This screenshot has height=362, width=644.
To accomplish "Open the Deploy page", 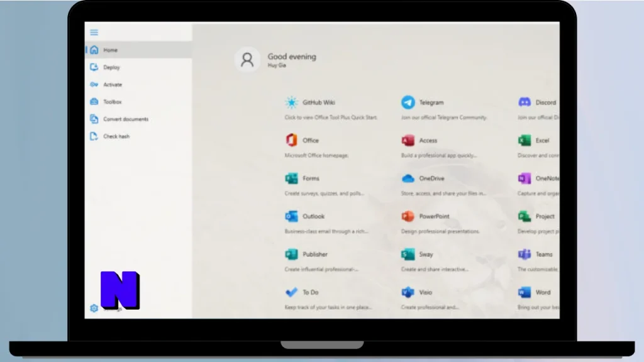I will (x=138, y=67).
